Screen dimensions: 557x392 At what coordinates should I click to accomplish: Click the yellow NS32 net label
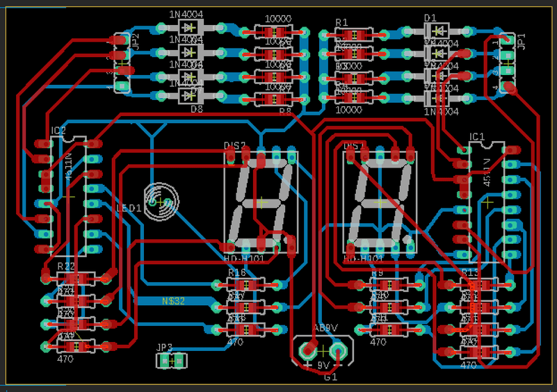click(173, 301)
